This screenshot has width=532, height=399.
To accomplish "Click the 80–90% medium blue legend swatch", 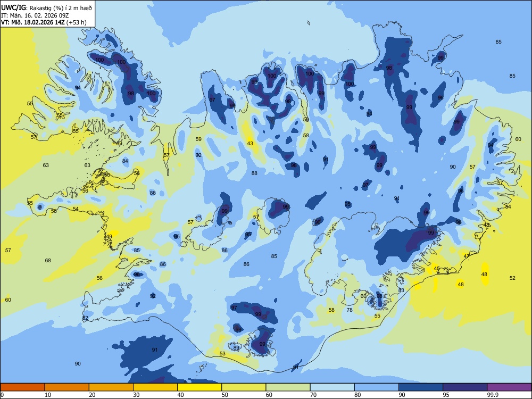I will pos(377,387).
